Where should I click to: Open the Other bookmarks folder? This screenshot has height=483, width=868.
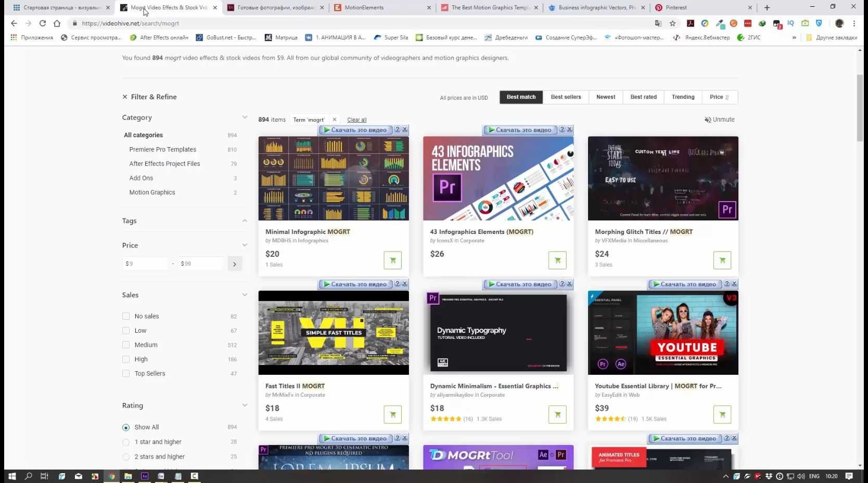click(832, 37)
